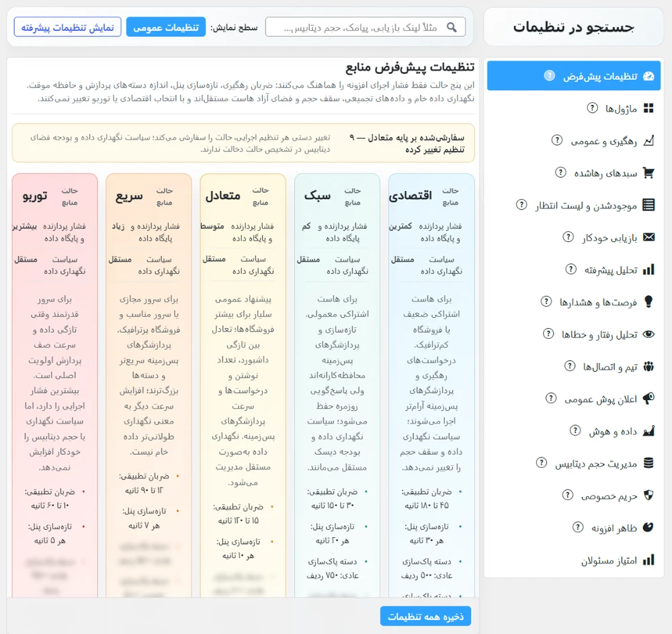Go to رهگیری و عمومی settings
This screenshot has height=634, width=672.
tap(573, 141)
